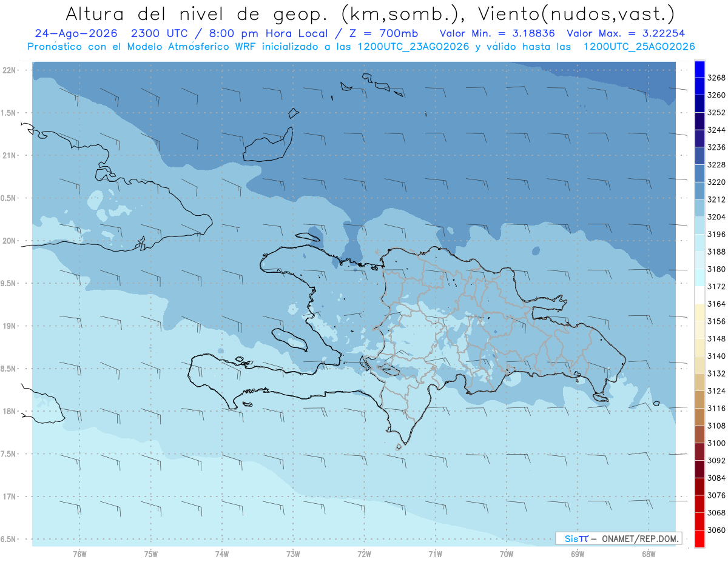This screenshot has height=562, width=728.
Task: Click the colorbar swatch between 3196 and 3204
Action: click(x=699, y=226)
